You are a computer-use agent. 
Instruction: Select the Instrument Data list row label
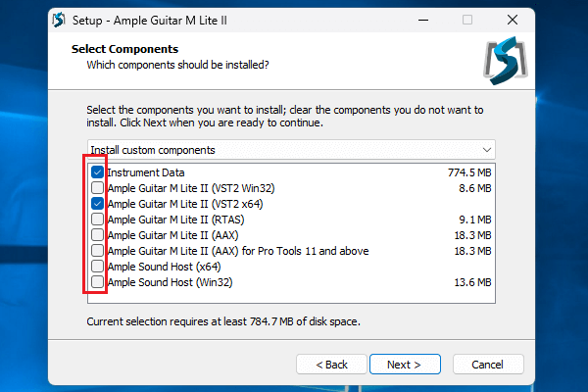click(x=145, y=172)
